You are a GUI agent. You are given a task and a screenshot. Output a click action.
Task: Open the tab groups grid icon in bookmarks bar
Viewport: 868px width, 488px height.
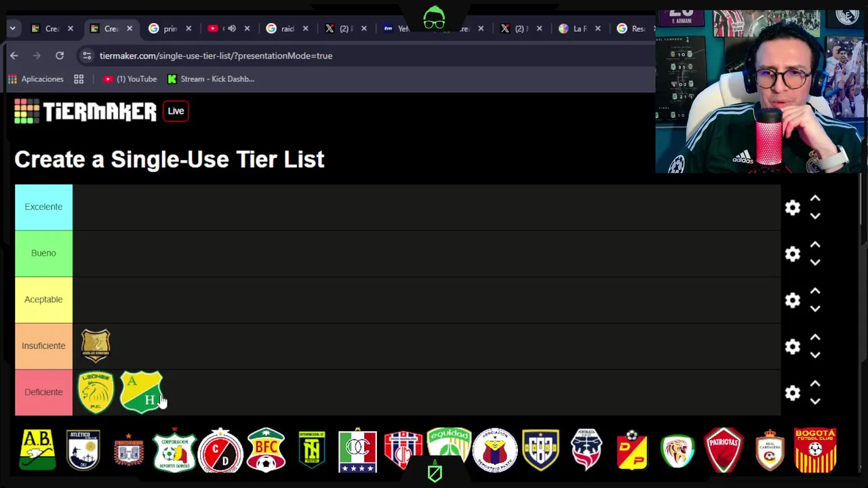coord(79,79)
